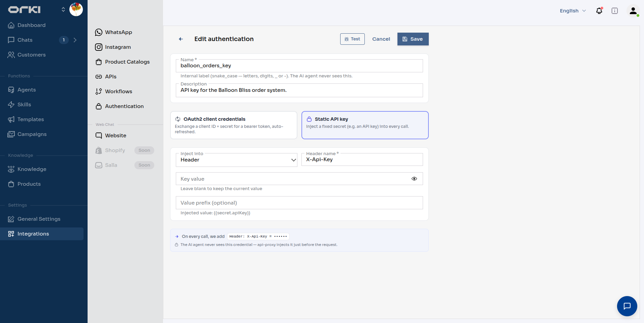This screenshot has height=323, width=644.
Task: Click the Products icon
Action: [x=11, y=184]
